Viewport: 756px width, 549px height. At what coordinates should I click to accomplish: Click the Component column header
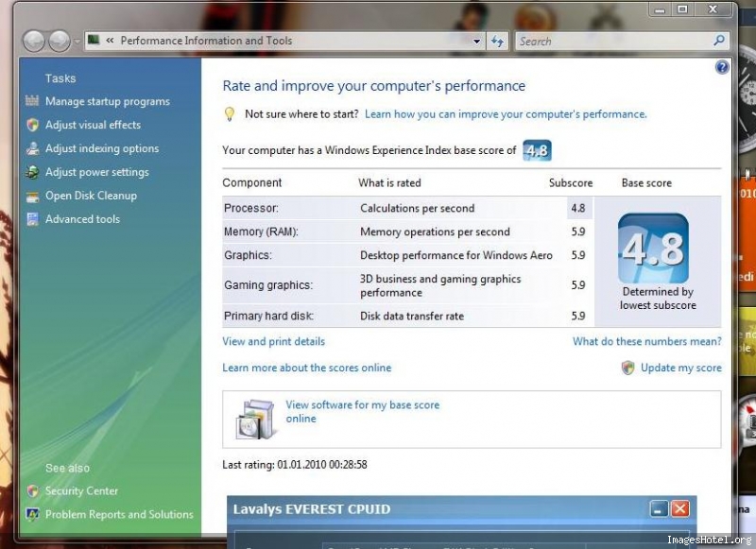tap(251, 183)
